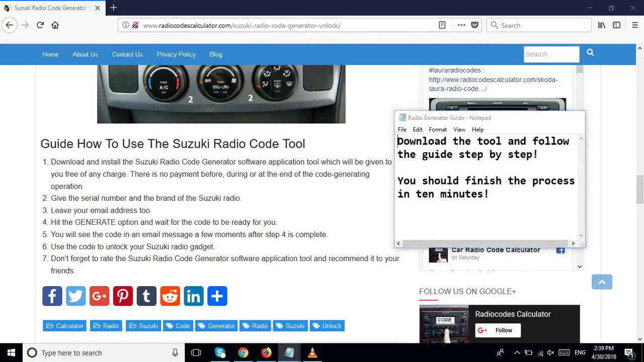Focus the website Search input field
Viewport: 644px width, 362px height.
pos(551,54)
